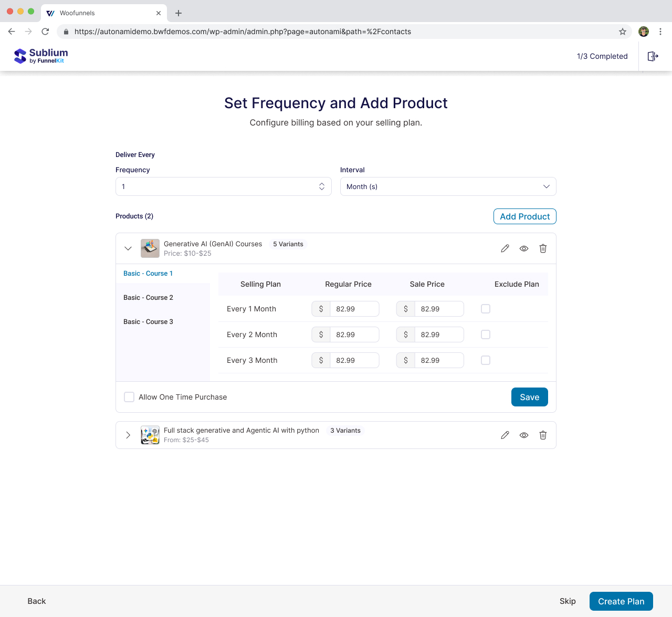Click the pencil edit icon for Full stack product
The height and width of the screenshot is (617, 672).
pos(505,435)
